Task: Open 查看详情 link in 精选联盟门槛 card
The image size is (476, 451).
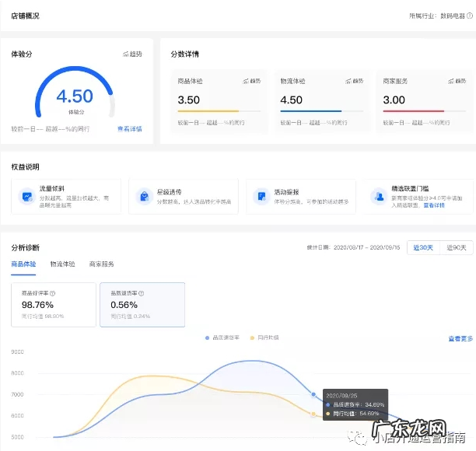Action: point(434,205)
